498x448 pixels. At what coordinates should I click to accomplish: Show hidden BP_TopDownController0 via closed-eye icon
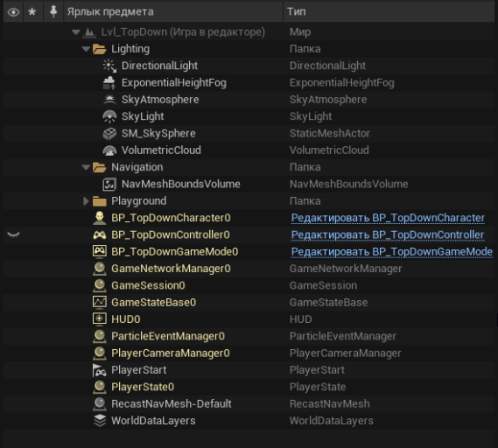point(13,234)
